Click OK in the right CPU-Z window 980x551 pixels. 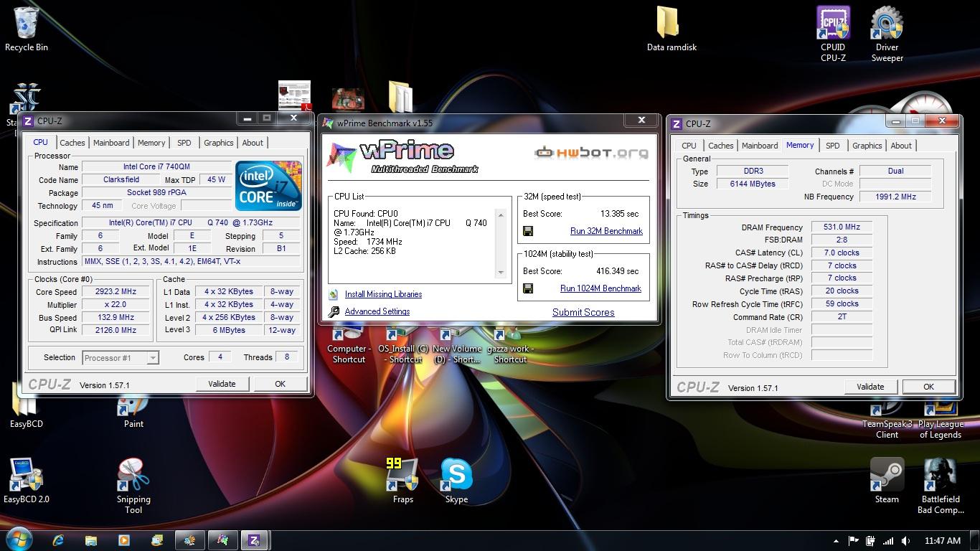(928, 387)
